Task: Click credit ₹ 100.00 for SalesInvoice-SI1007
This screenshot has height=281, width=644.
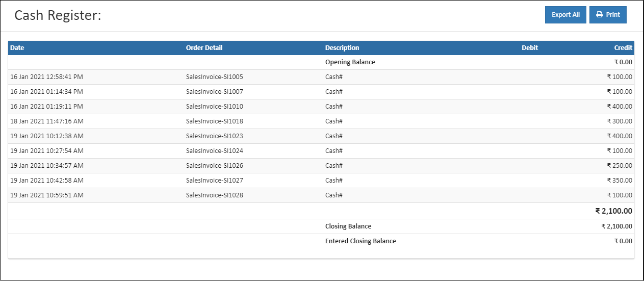Action: 620,92
